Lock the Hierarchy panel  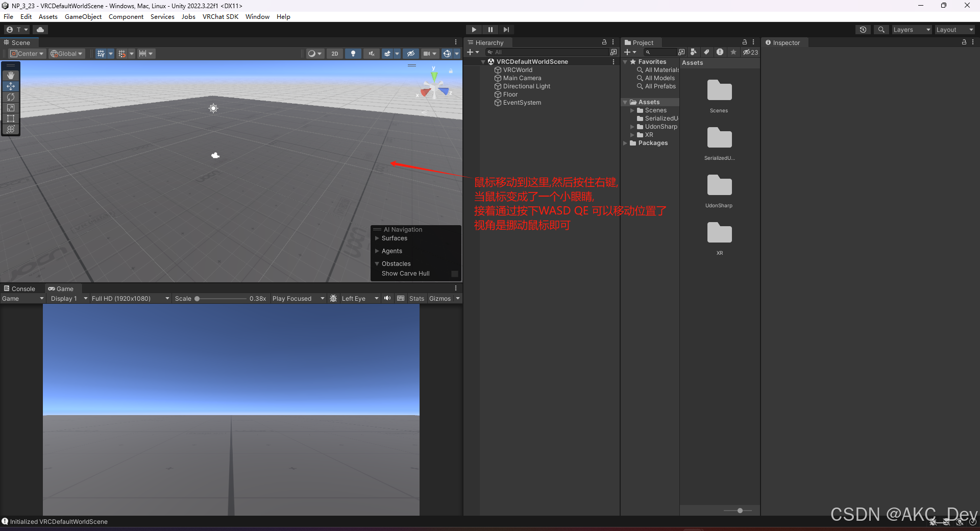click(604, 42)
